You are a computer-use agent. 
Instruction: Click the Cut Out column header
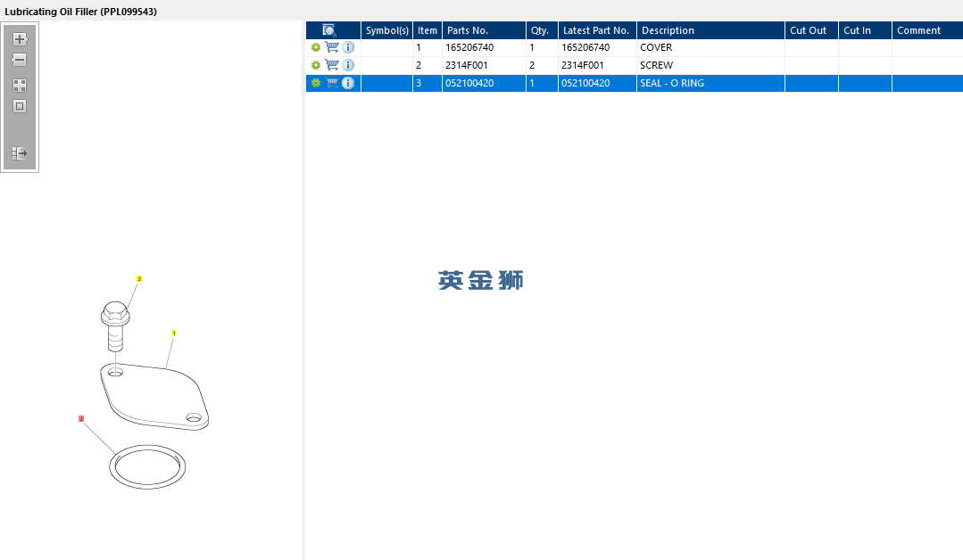tap(812, 30)
